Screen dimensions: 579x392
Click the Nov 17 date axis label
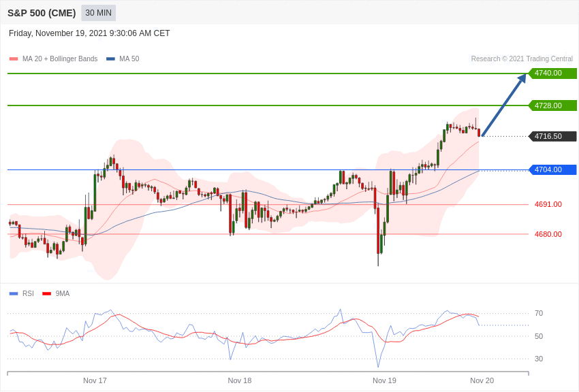coord(95,380)
